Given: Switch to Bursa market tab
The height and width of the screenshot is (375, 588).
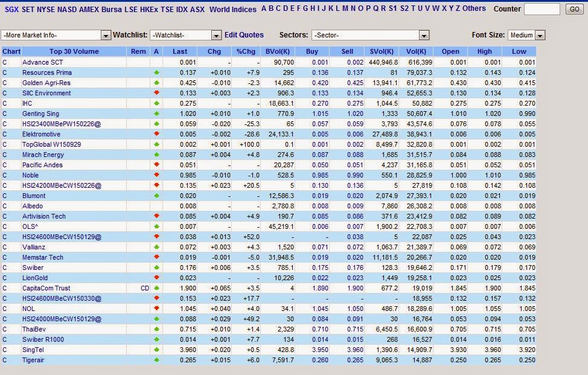Looking at the screenshot, I should coord(111,10).
